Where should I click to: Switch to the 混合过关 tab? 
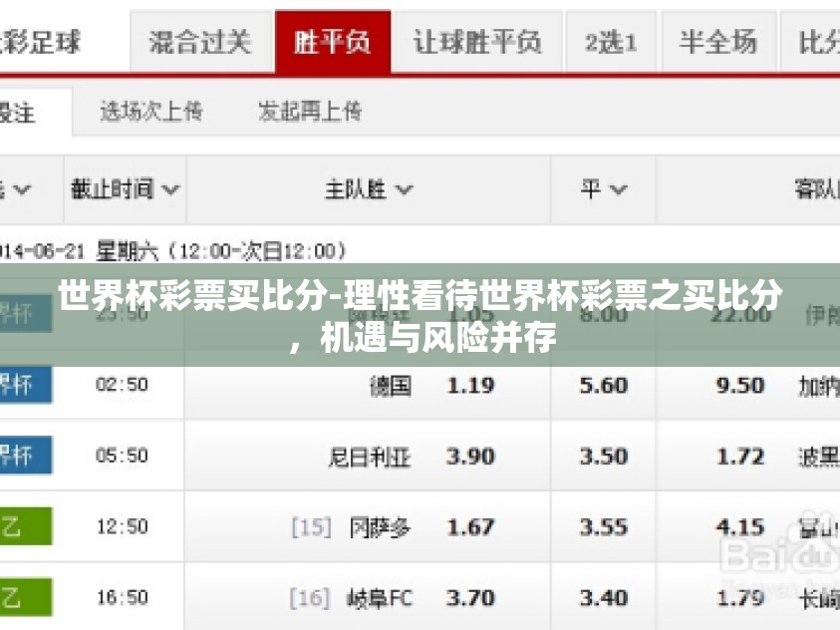click(x=200, y=42)
